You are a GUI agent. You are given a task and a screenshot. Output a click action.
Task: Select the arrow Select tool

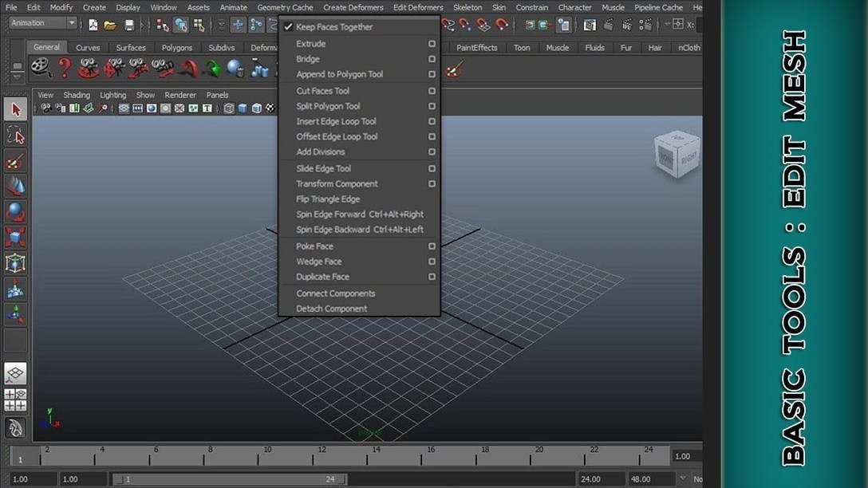pyautogui.click(x=14, y=109)
